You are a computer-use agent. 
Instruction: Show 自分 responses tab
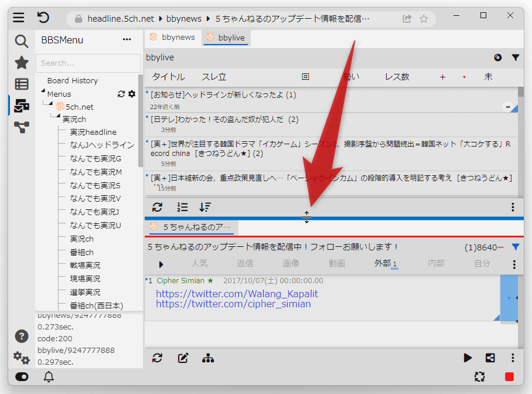coord(482,263)
